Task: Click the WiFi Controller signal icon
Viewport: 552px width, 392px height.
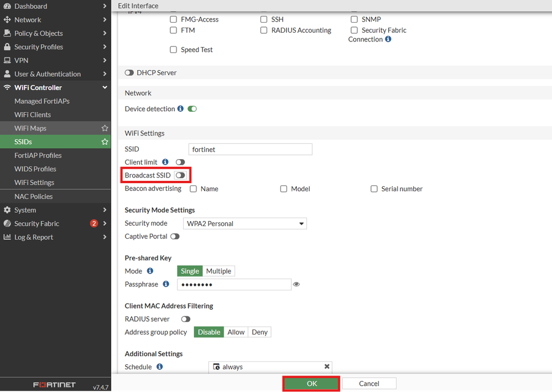Action: (x=7, y=87)
